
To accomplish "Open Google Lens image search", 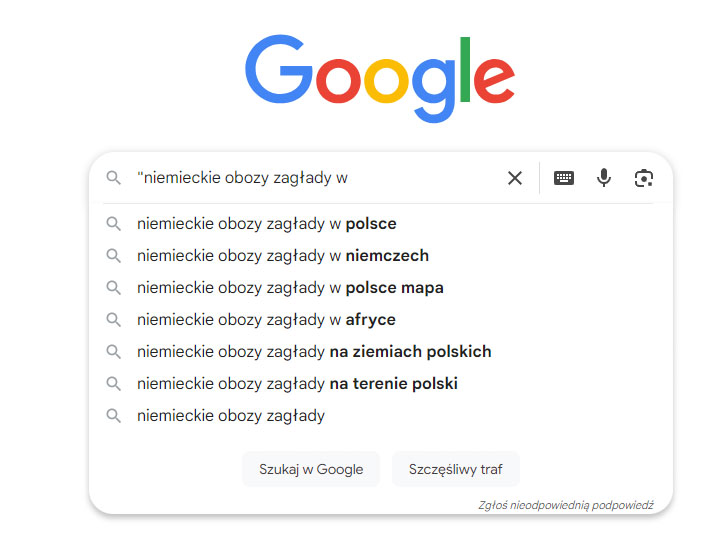I will 643,178.
